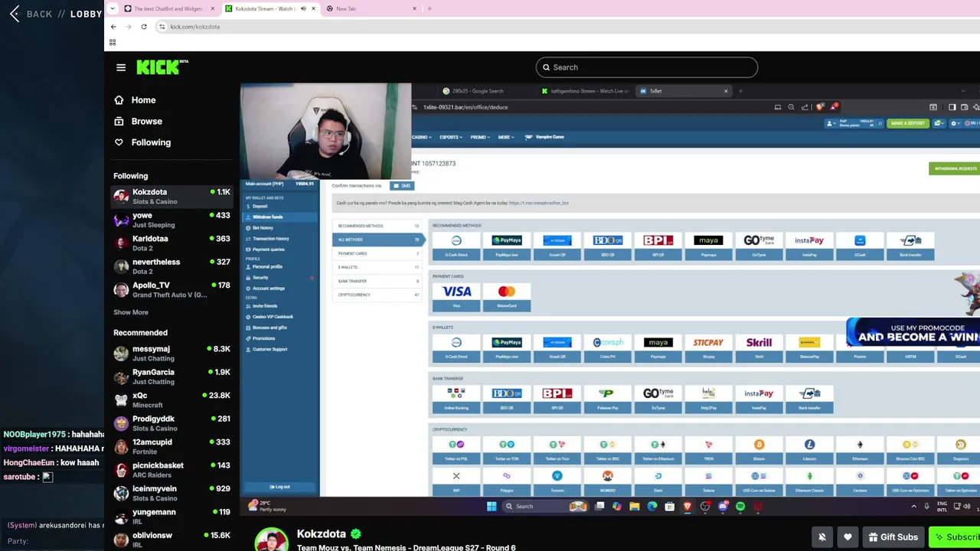Reload the page with browser refresh icon
980x551 pixels.
point(143,27)
